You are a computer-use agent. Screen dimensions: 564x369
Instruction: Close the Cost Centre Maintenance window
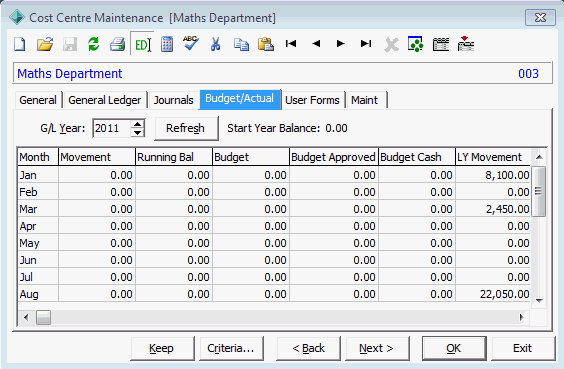[x=540, y=18]
